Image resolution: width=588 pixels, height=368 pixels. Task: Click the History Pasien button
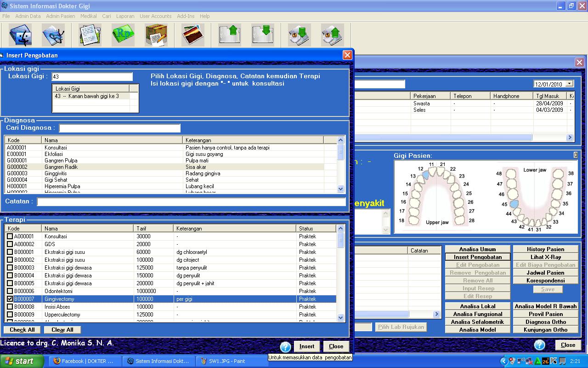(x=546, y=249)
